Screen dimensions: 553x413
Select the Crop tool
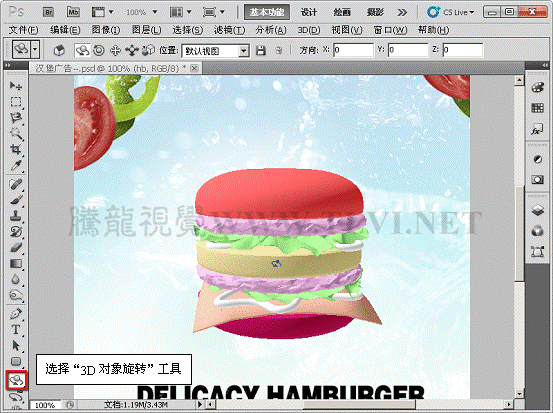pos(16,149)
